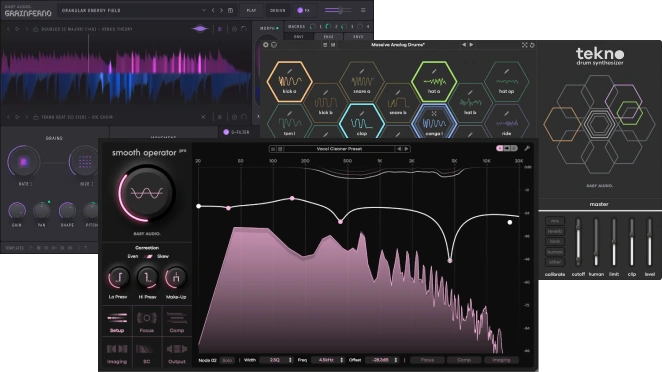The height and width of the screenshot is (372, 662).
Task: Click the Gain knob in Grainferno
Action: pos(17,210)
